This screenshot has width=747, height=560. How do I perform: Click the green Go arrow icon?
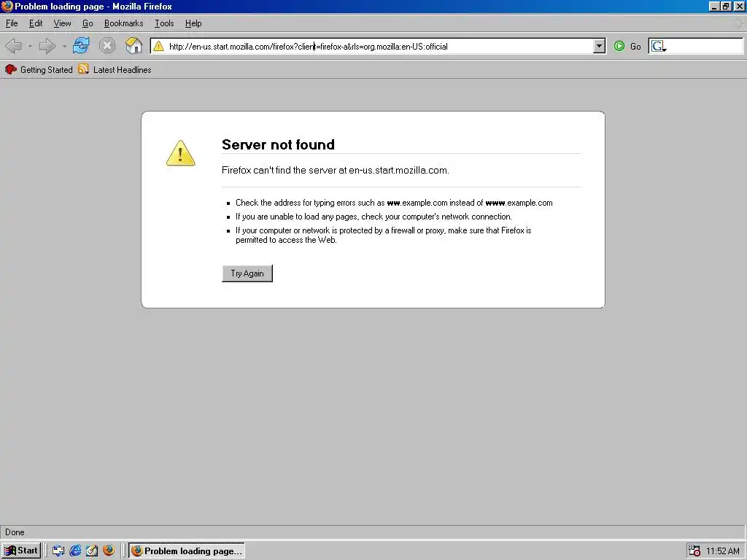pyautogui.click(x=619, y=46)
